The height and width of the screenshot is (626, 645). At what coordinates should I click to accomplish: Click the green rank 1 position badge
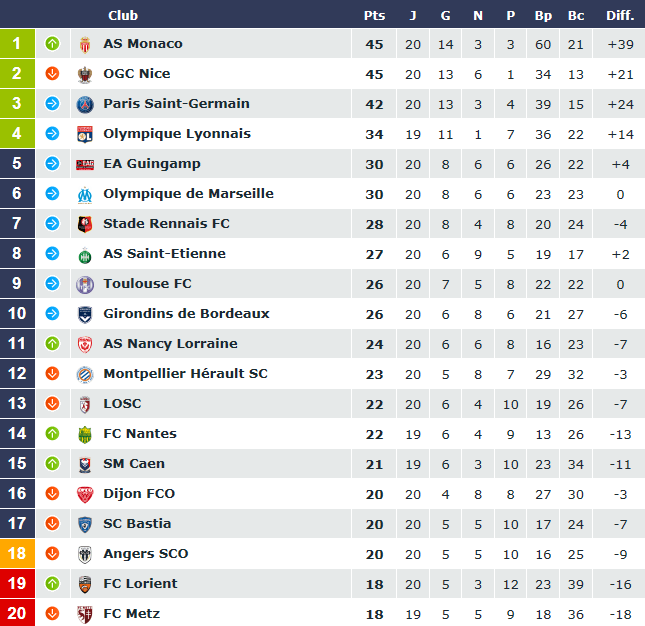pyautogui.click(x=17, y=44)
